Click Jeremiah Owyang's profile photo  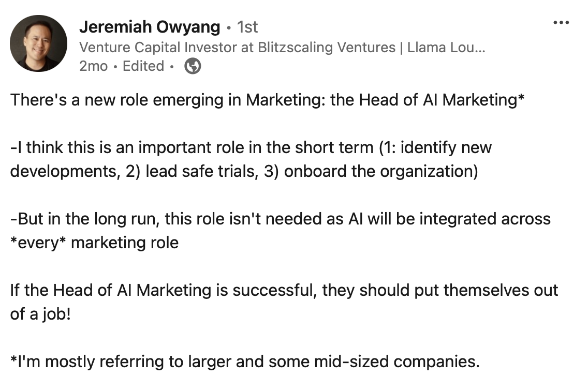tap(39, 43)
